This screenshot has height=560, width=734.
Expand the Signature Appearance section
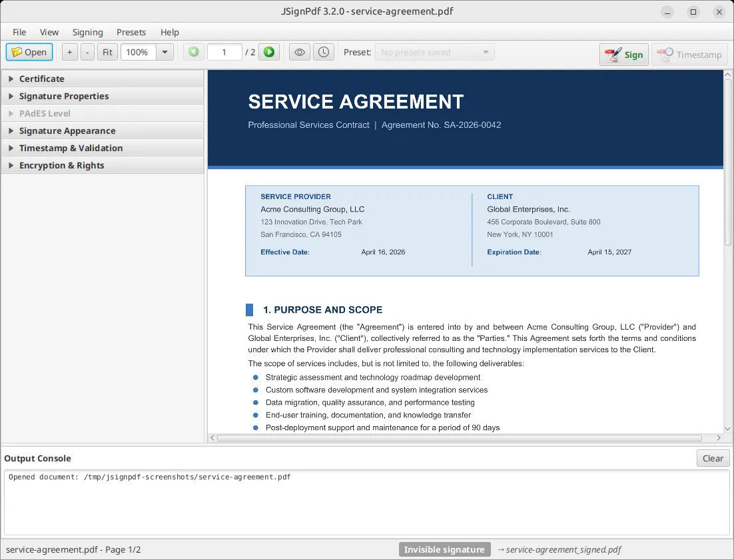103,131
